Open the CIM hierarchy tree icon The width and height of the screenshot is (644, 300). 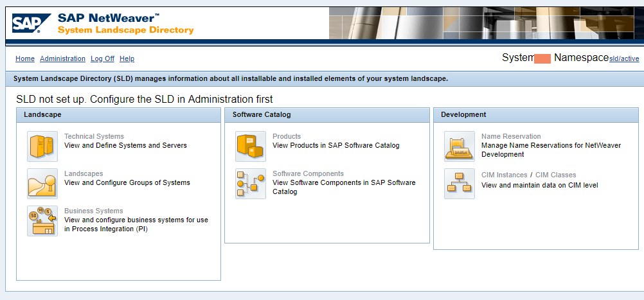coord(460,184)
